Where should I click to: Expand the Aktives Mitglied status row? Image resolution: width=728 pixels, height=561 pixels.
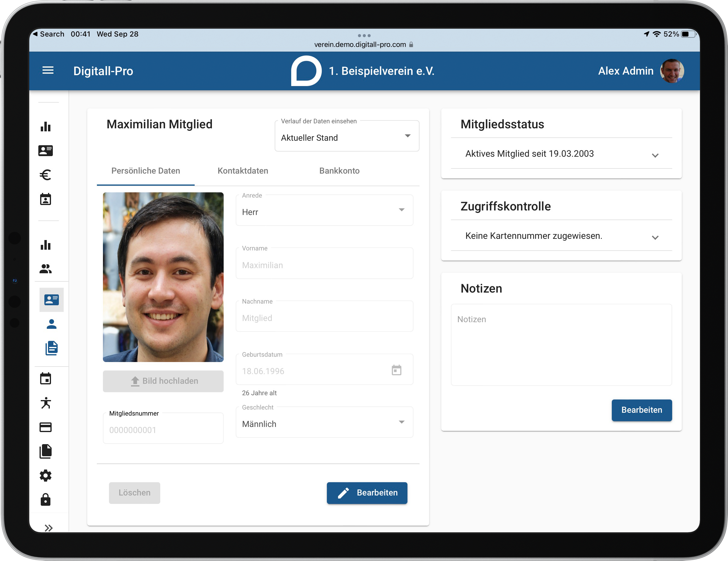coord(561,153)
